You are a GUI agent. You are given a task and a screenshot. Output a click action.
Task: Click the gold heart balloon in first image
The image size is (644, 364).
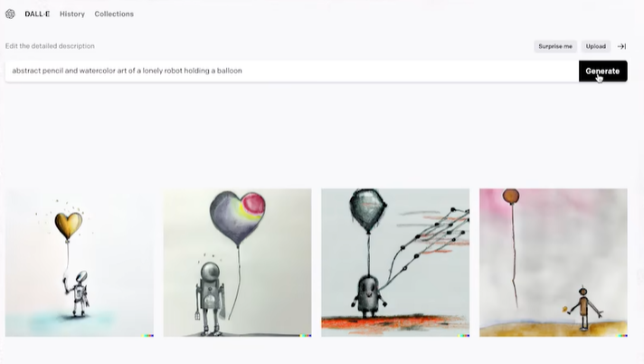[x=69, y=225]
